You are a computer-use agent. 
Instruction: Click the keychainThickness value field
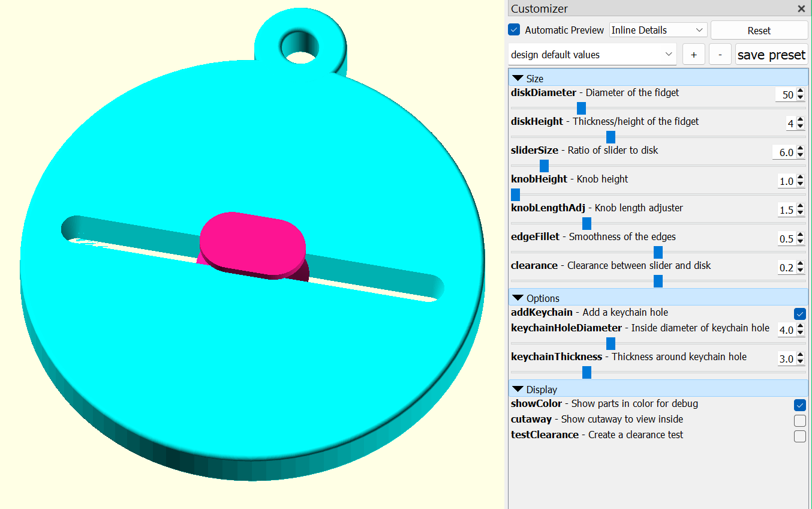[x=786, y=359]
